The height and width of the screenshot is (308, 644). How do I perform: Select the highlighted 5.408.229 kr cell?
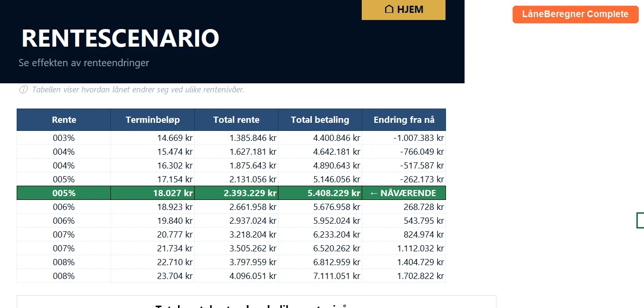320,193
